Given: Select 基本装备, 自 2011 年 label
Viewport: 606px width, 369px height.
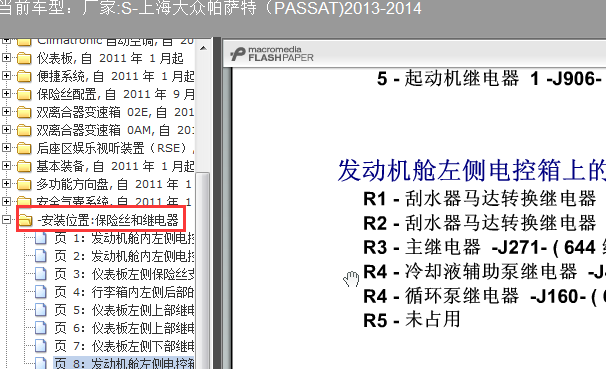Looking at the screenshot, I should pos(115,166).
